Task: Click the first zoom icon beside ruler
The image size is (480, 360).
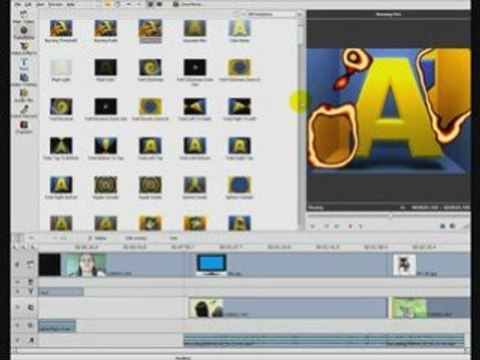Action: pyautogui.click(x=15, y=247)
